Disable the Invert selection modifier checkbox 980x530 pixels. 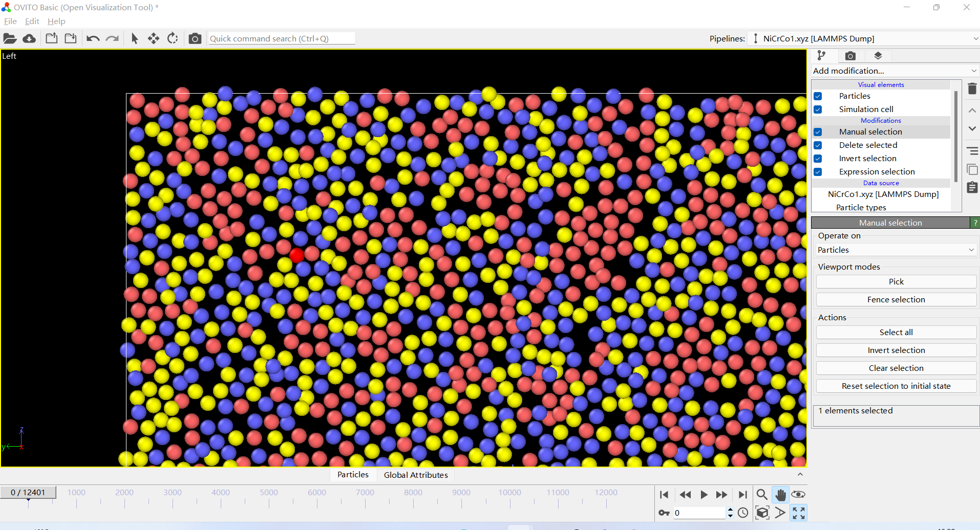tap(818, 159)
